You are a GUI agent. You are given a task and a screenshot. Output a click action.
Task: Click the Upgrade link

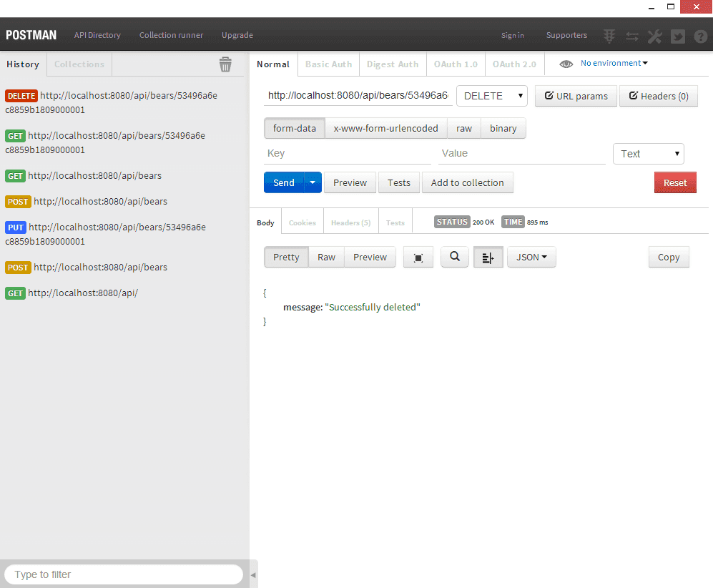237,35
